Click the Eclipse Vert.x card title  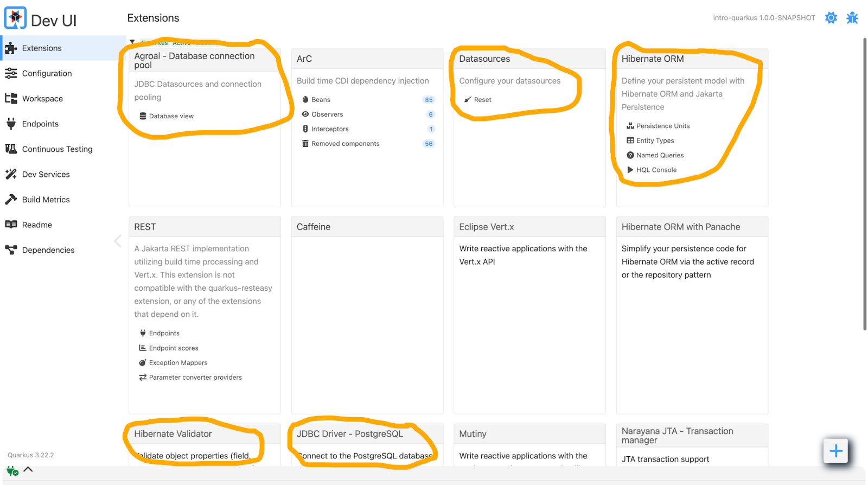coord(486,227)
